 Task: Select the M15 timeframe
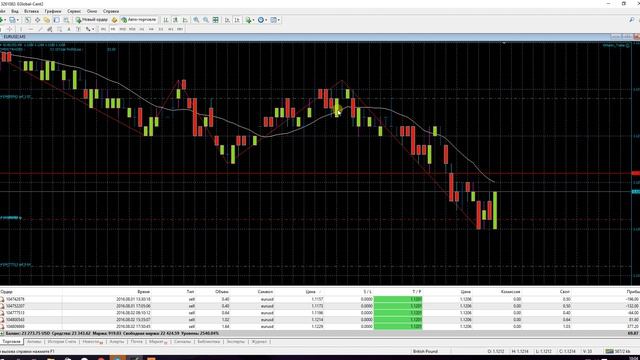tap(122, 29)
